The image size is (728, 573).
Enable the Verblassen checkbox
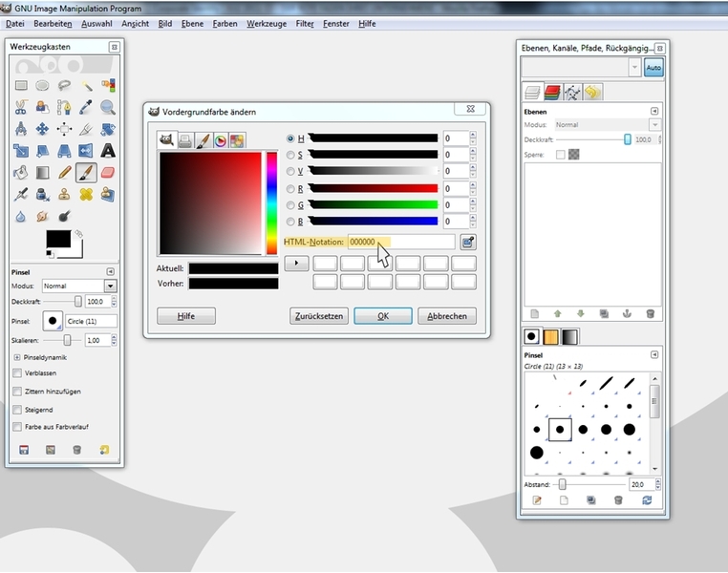(17, 373)
